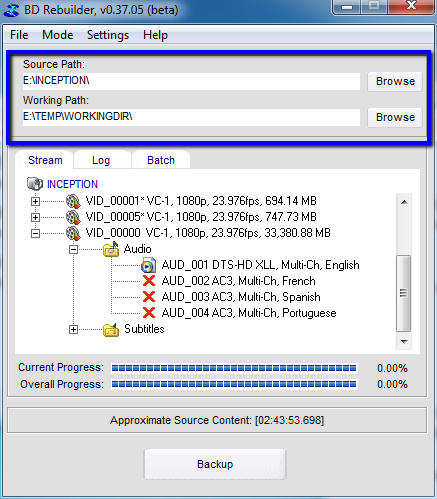The width and height of the screenshot is (437, 499).
Task: Enable the AUD_004 Portuguese track via red X
Action: pos(149,313)
